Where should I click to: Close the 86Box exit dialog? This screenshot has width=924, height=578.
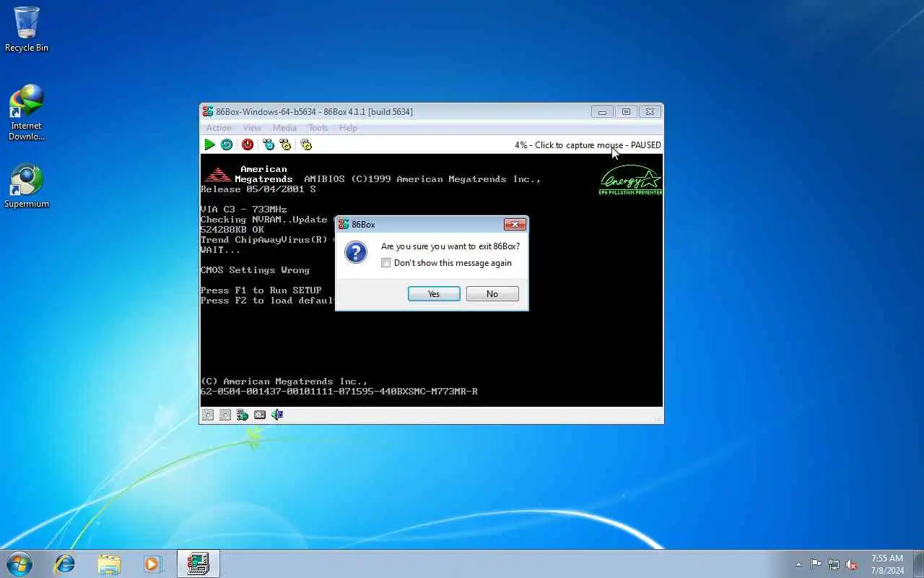(x=515, y=225)
